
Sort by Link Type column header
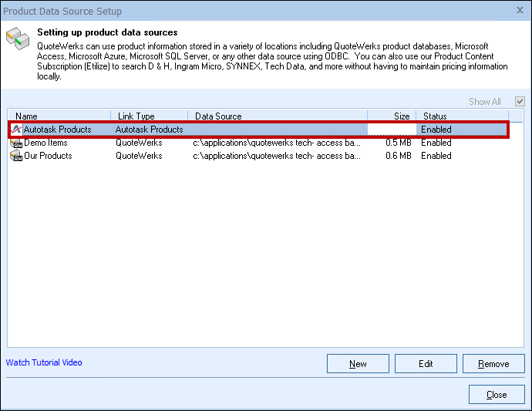(x=150, y=116)
